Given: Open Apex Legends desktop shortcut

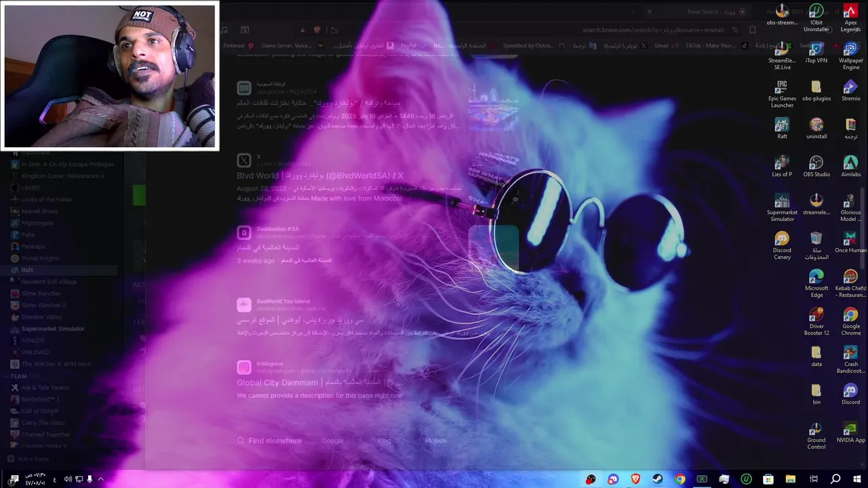Looking at the screenshot, I should [850, 18].
